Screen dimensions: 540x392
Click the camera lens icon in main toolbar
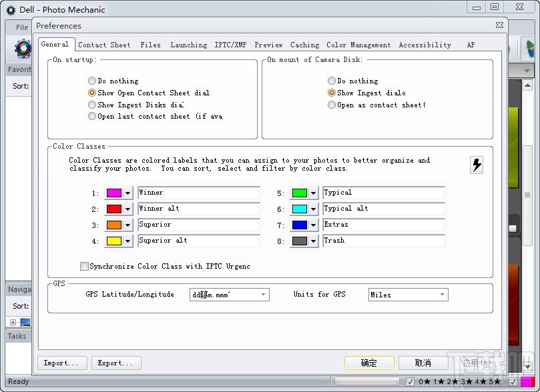(23, 49)
